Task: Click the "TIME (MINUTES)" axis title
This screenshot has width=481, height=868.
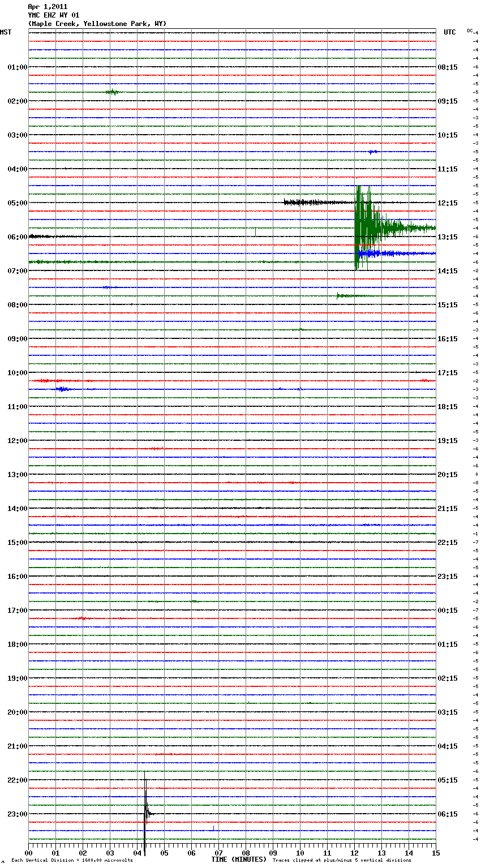Action: [239, 860]
